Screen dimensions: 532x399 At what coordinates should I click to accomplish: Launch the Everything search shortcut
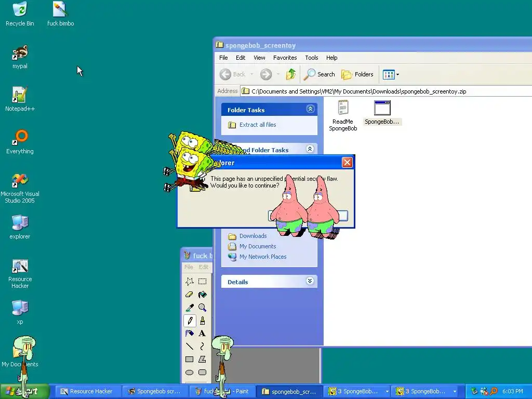coord(20,142)
